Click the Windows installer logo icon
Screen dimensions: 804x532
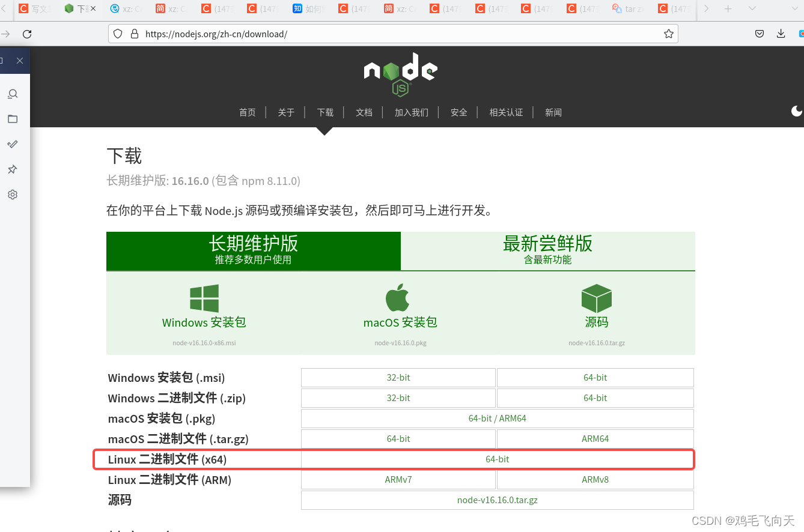pyautogui.click(x=204, y=298)
